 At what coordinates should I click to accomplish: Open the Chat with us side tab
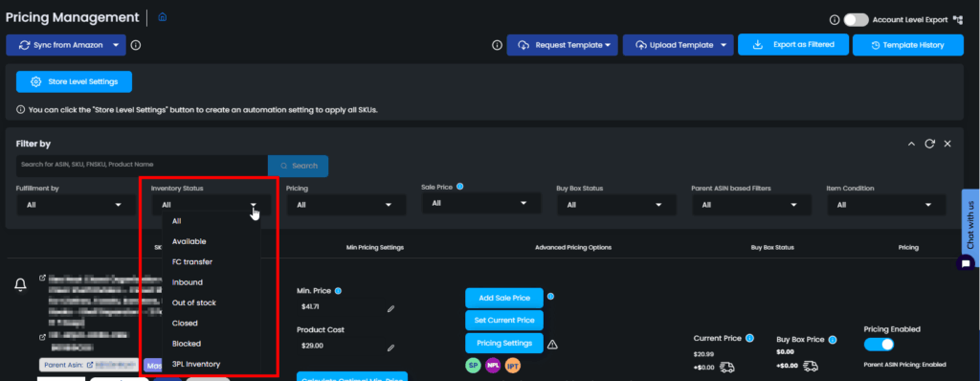970,225
